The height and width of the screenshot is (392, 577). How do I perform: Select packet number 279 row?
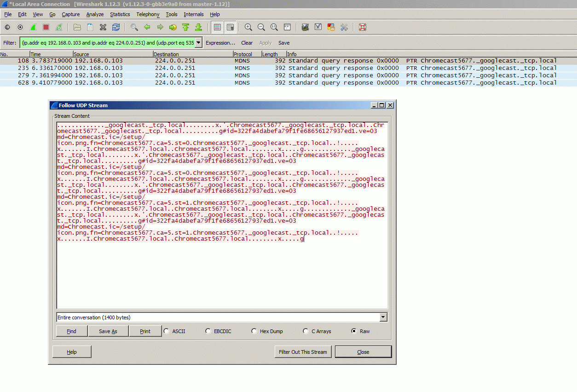[x=288, y=75]
